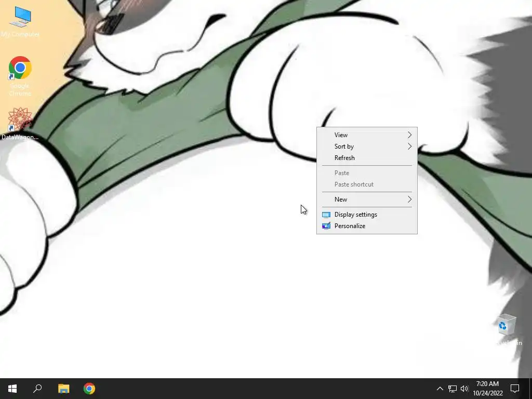Expand the Sort by submenu
This screenshot has height=399, width=532.
(367, 147)
